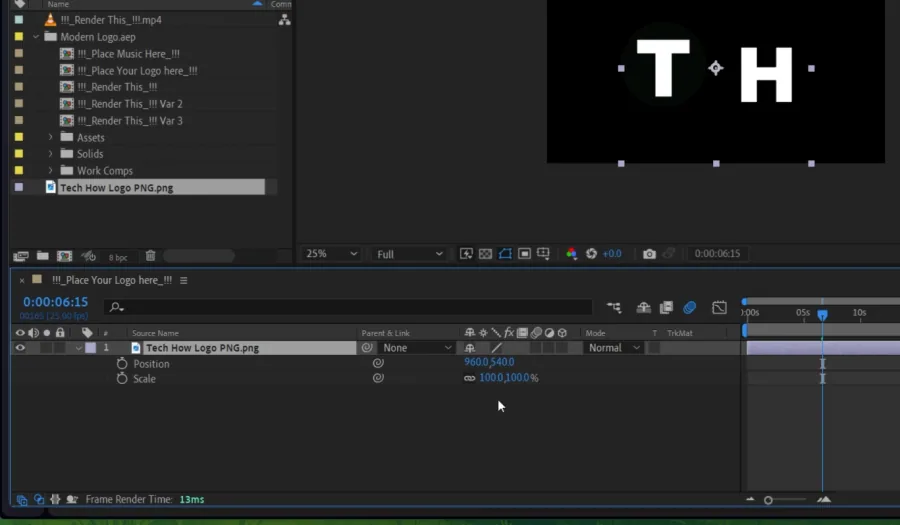
Task: Open the Parent None dropdown
Action: point(417,348)
